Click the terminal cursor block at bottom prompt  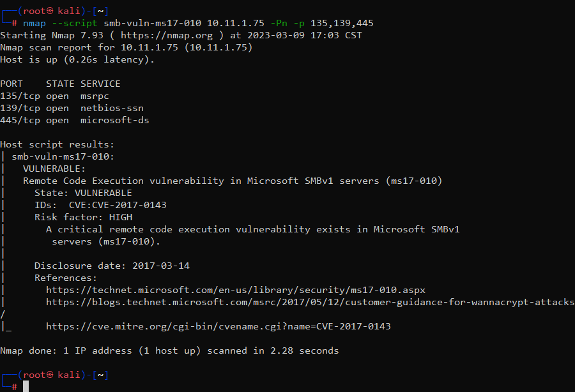click(x=26, y=386)
